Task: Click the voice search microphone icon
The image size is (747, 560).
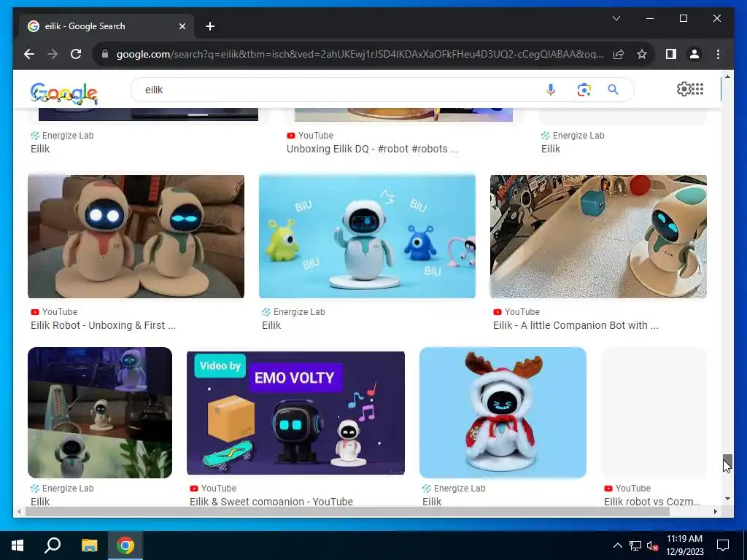Action: 550,90
